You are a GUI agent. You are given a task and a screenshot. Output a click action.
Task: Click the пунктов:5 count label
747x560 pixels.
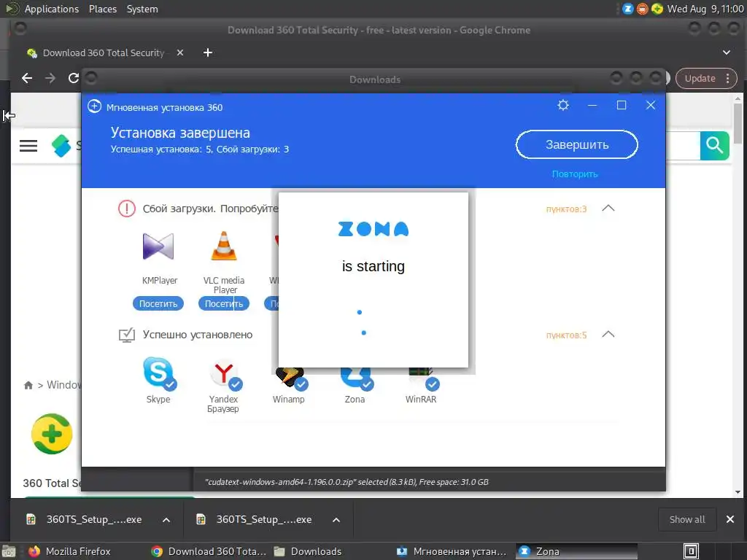[566, 335]
